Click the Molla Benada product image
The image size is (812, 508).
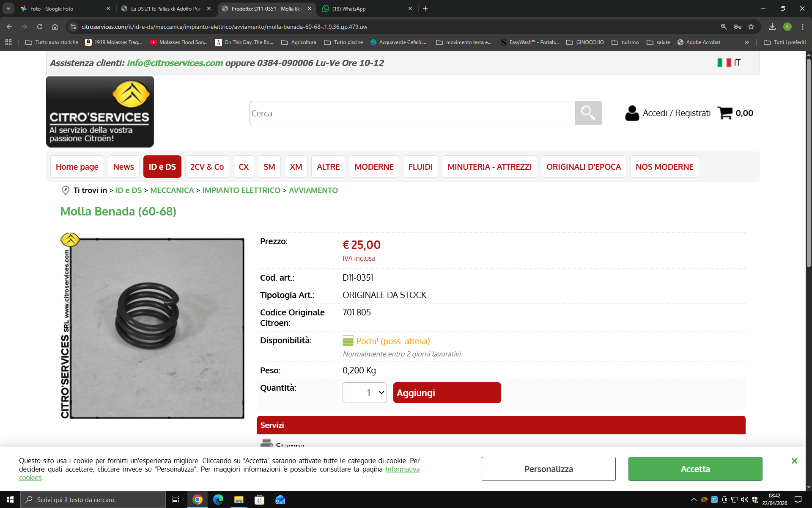click(152, 326)
